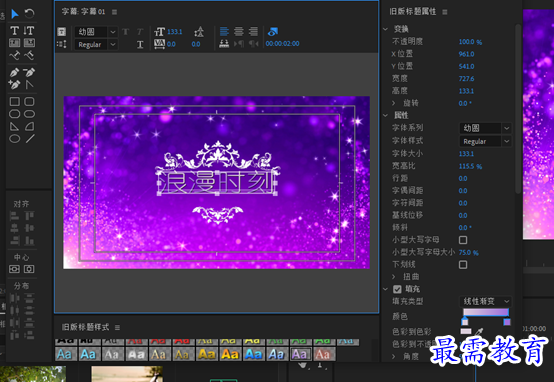The height and width of the screenshot is (382, 554).
Task: Open 填充类型 dropdown 线性渐变
Action: tap(485, 301)
